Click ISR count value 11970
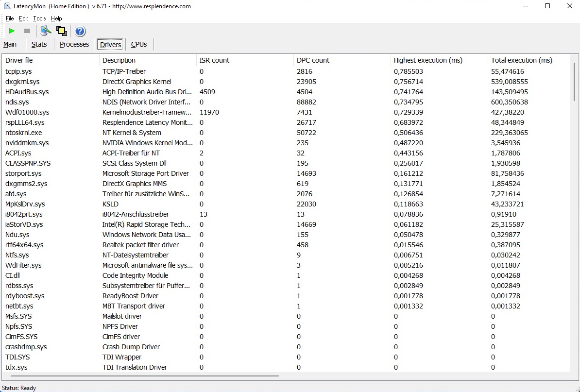The image size is (580, 392). click(x=209, y=112)
